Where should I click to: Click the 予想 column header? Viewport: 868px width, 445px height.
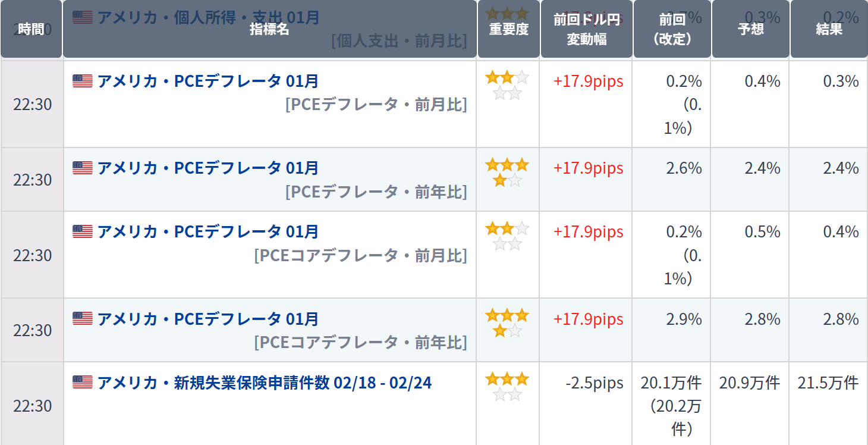click(x=750, y=29)
